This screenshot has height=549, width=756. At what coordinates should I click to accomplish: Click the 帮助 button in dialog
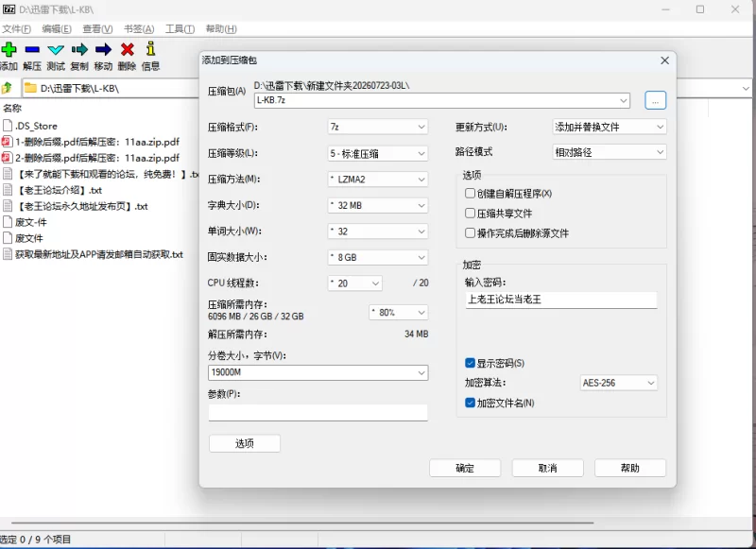(x=630, y=468)
